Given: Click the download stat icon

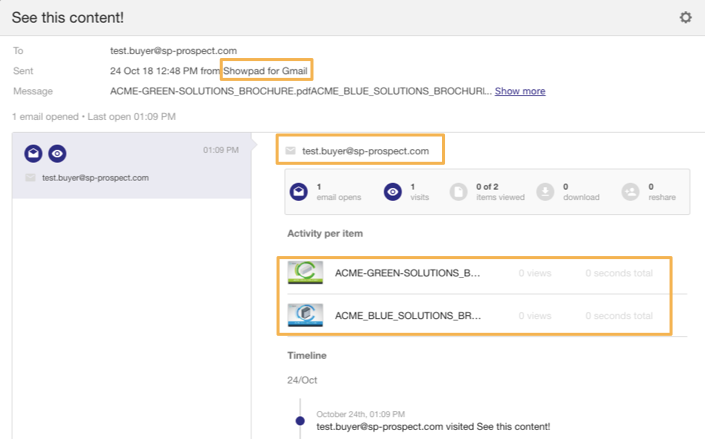Looking at the screenshot, I should pyautogui.click(x=545, y=192).
